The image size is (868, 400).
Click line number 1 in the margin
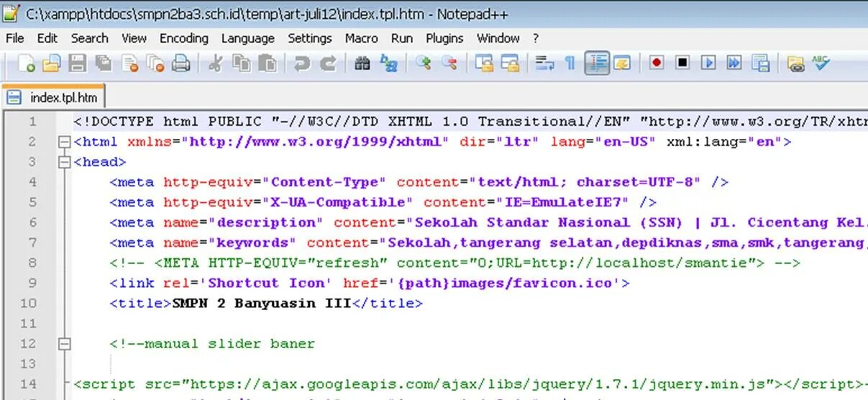click(32, 122)
